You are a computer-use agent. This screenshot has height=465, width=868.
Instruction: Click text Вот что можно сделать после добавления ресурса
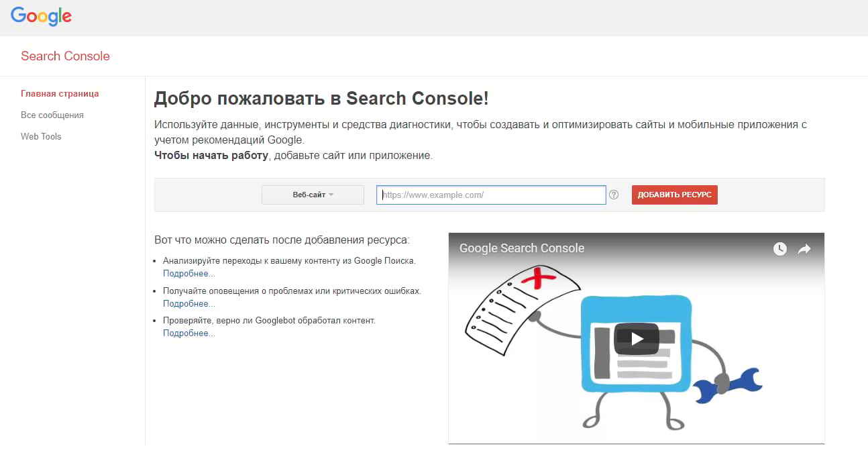(281, 240)
